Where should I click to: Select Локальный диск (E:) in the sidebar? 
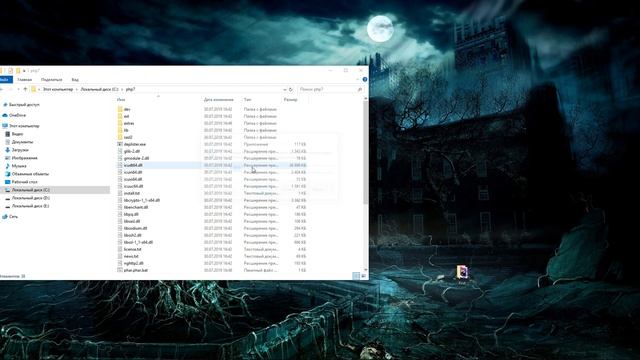30,206
